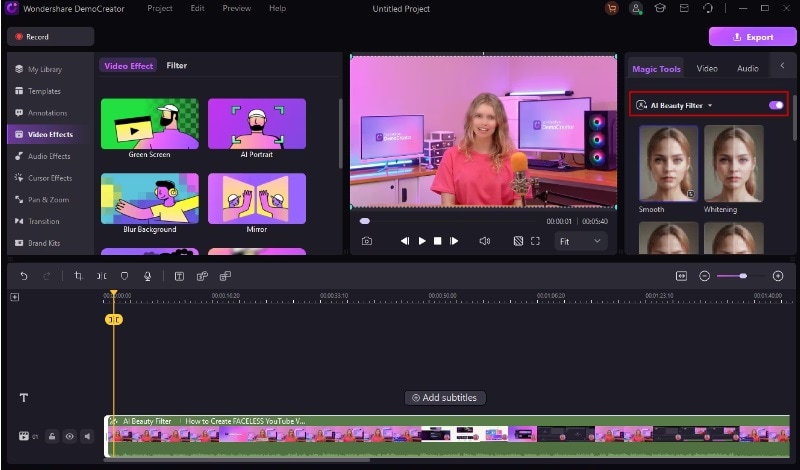800x470 pixels.
Task: Open the Help menu
Action: coord(278,8)
